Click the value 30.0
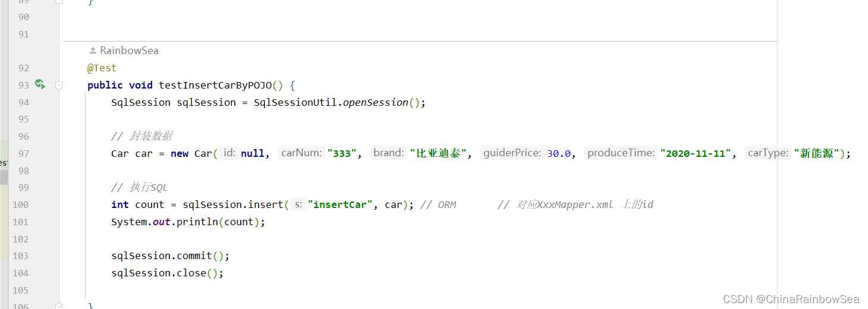The width and height of the screenshot is (868, 309). pyautogui.click(x=559, y=153)
